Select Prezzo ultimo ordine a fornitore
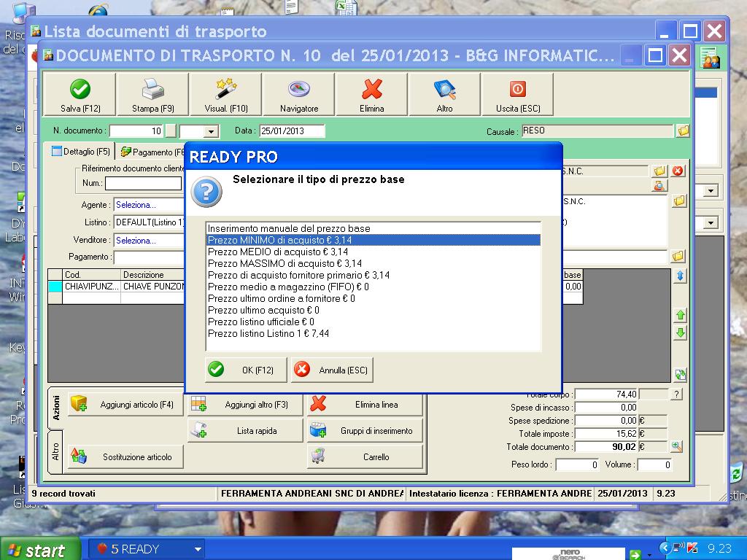Viewport: 747px width, 560px height. click(x=373, y=298)
